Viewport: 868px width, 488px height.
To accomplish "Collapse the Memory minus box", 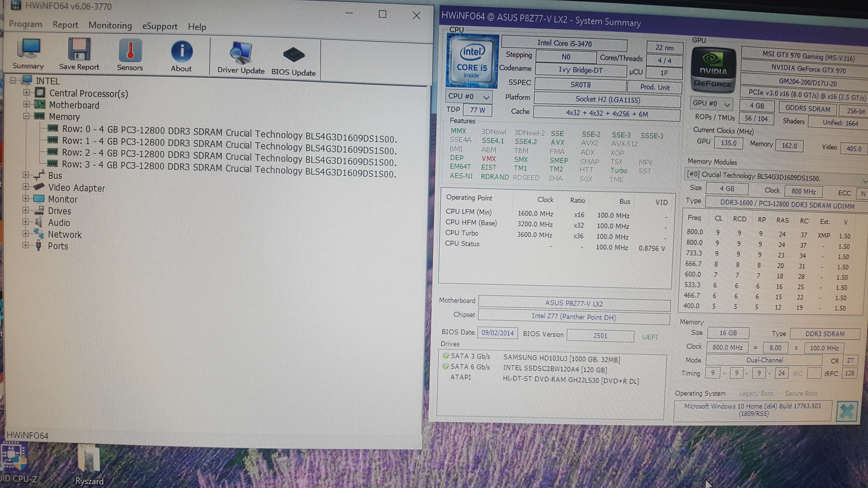I will pyautogui.click(x=26, y=116).
